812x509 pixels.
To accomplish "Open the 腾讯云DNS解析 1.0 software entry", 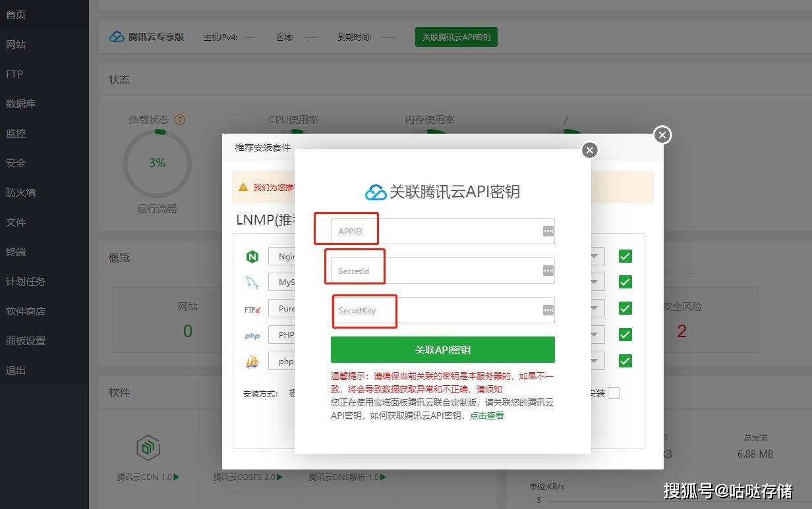I will coord(347,477).
